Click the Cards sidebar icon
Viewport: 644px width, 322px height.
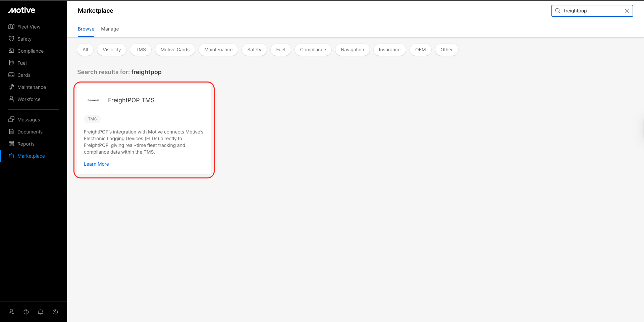[11, 75]
